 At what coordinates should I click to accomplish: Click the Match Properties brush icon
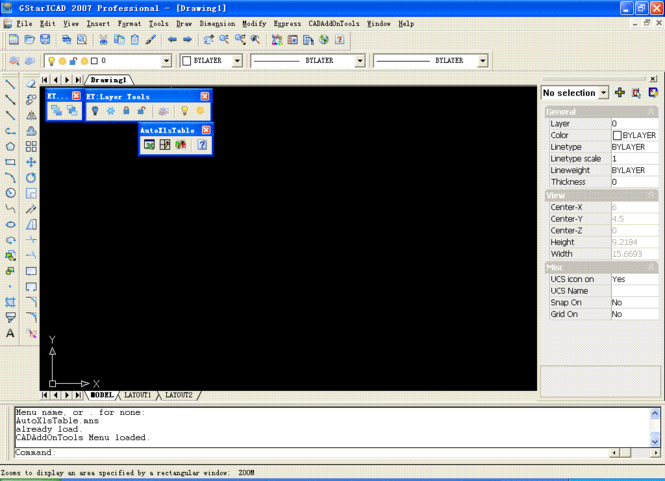(x=151, y=40)
